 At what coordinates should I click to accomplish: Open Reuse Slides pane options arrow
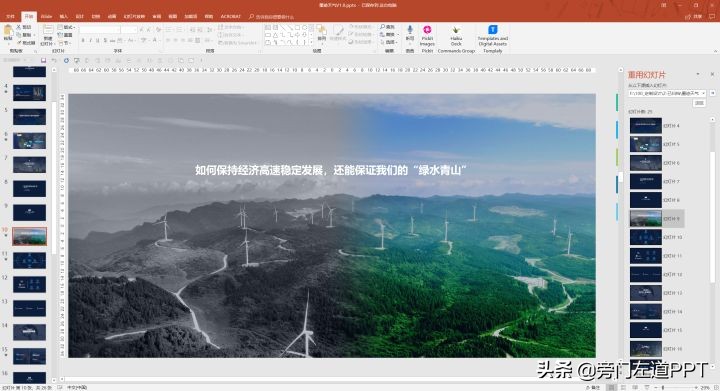tap(698, 74)
